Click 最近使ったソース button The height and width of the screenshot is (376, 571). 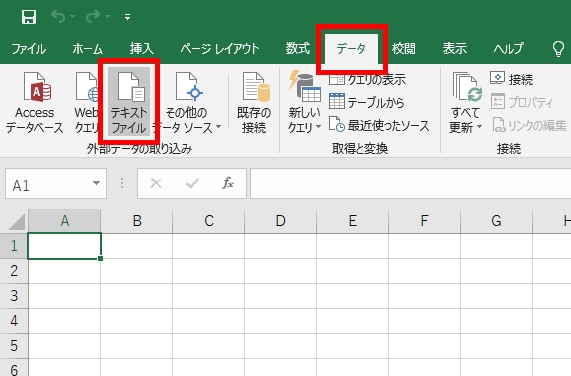(x=379, y=126)
